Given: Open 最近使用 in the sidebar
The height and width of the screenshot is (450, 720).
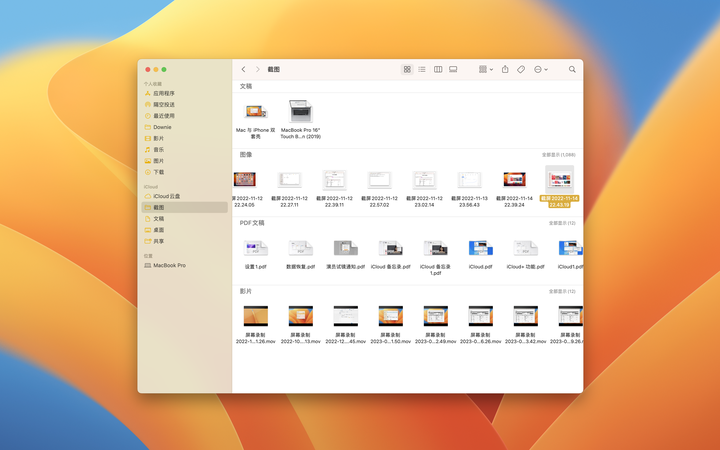Looking at the screenshot, I should 185,116.
